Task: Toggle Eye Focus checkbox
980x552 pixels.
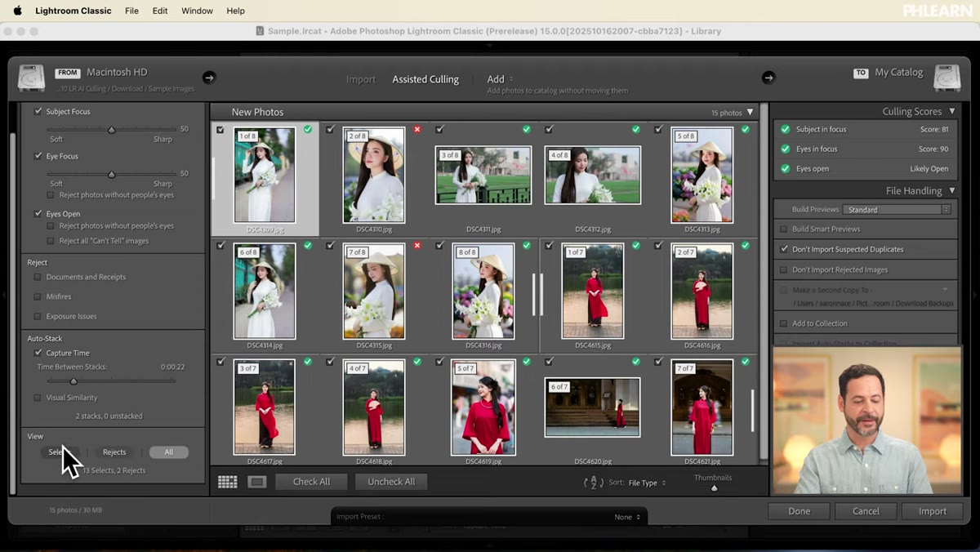Action: click(x=38, y=156)
